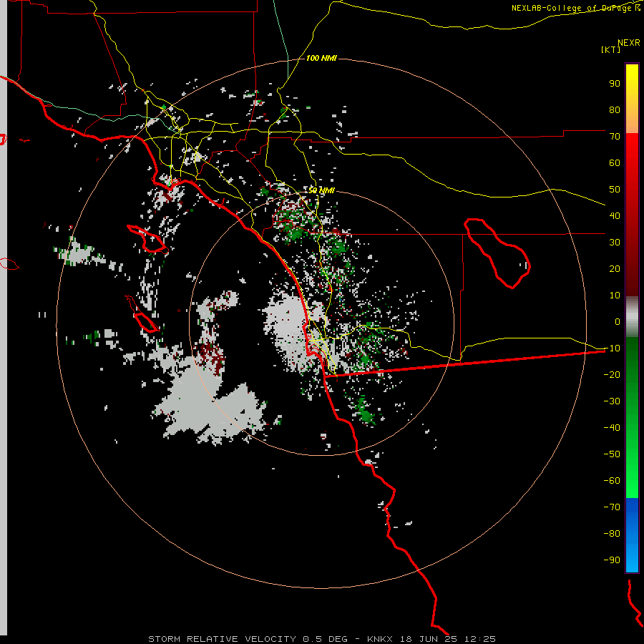Click the [KT] units label above color scale
This screenshot has width=644, height=644.
tap(611, 49)
